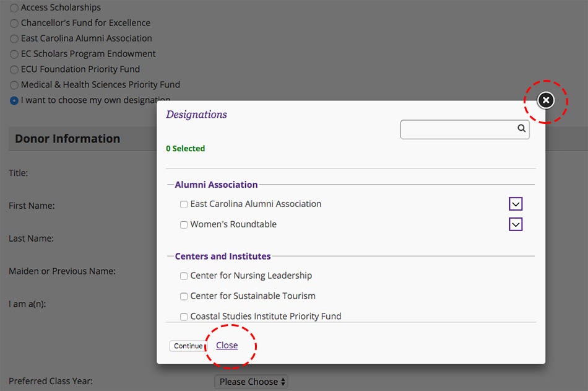Select I want to choose my own designation
588x391 pixels.
pos(14,100)
